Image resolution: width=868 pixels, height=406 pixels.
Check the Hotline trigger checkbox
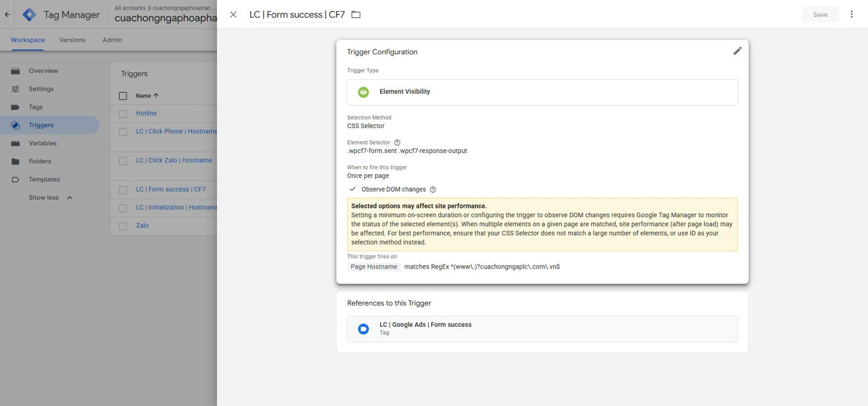coord(123,114)
